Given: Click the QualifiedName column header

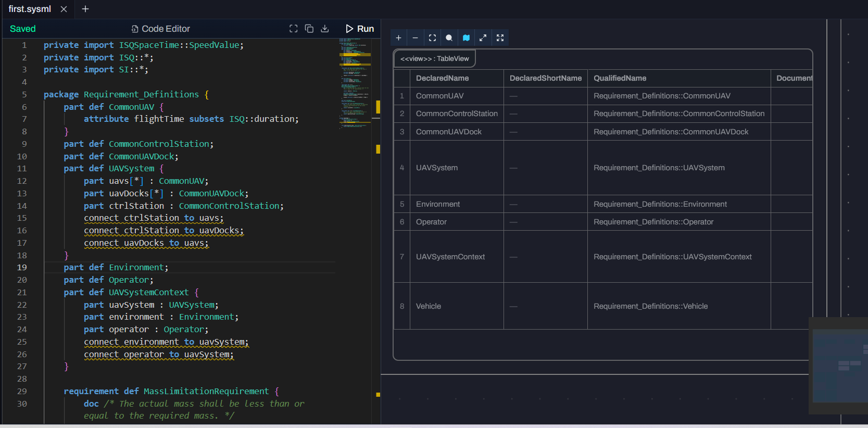Looking at the screenshot, I should [x=679, y=78].
